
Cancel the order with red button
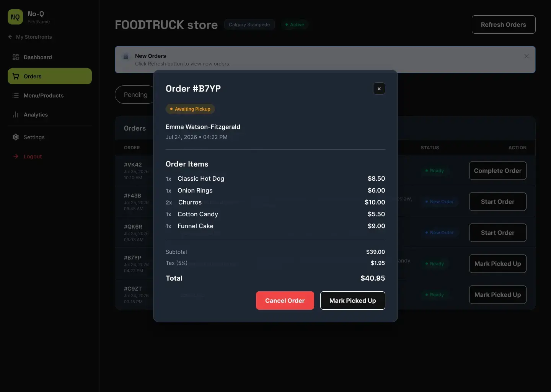pyautogui.click(x=285, y=301)
